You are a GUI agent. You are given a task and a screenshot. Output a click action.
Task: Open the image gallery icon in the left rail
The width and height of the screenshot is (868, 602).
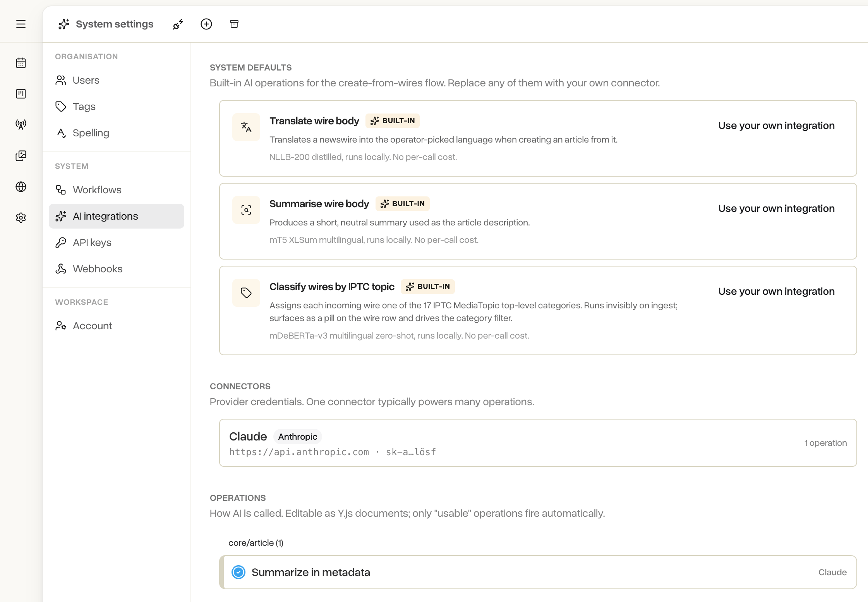(21, 156)
